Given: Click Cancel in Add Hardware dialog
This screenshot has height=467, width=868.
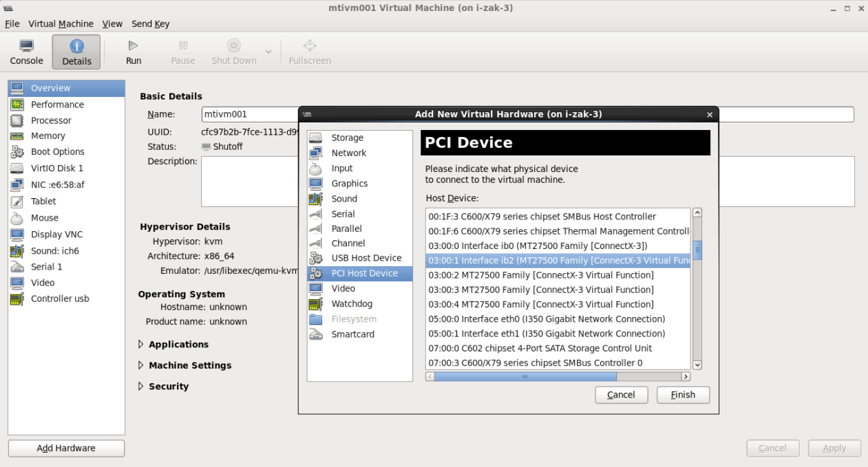Looking at the screenshot, I should pyautogui.click(x=621, y=395).
